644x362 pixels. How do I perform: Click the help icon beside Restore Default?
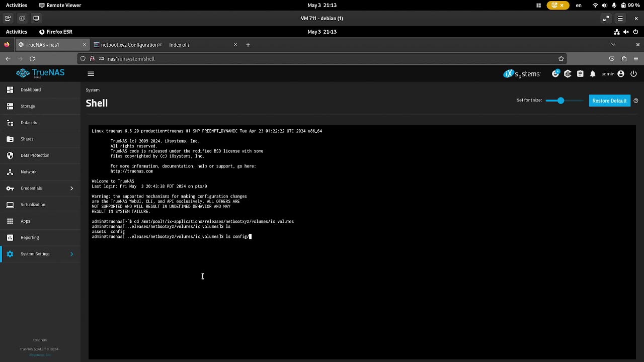click(636, 101)
